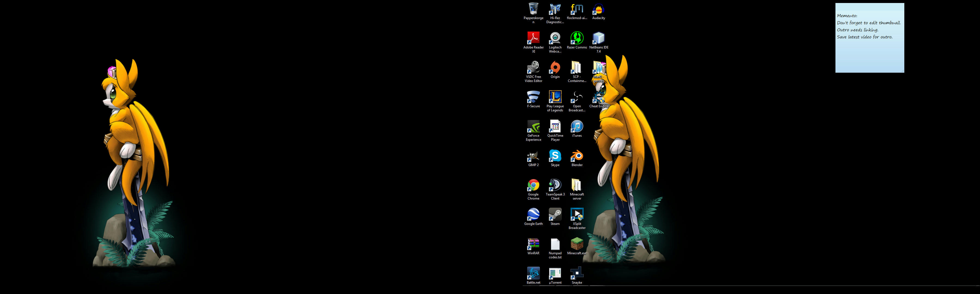Image resolution: width=980 pixels, height=294 pixels.
Task: Click 'Outro needs linking.' note line
Action: [x=857, y=30]
